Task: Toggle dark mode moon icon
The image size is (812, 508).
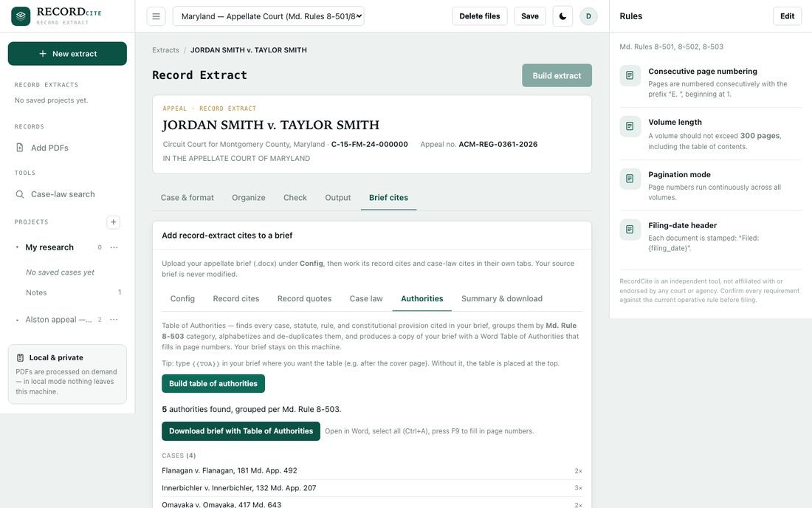Action: 562,16
